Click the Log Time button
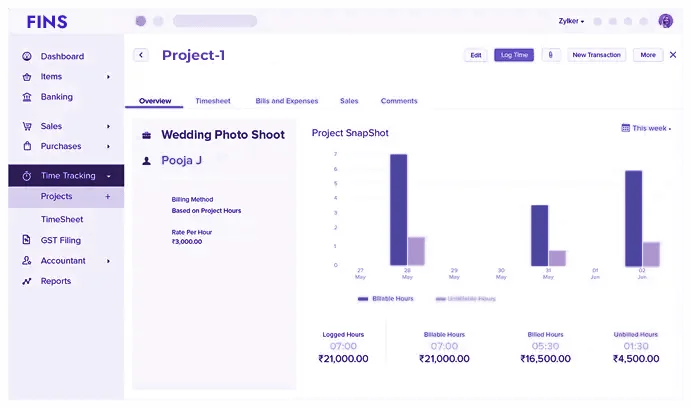691x408 pixels. (x=514, y=55)
